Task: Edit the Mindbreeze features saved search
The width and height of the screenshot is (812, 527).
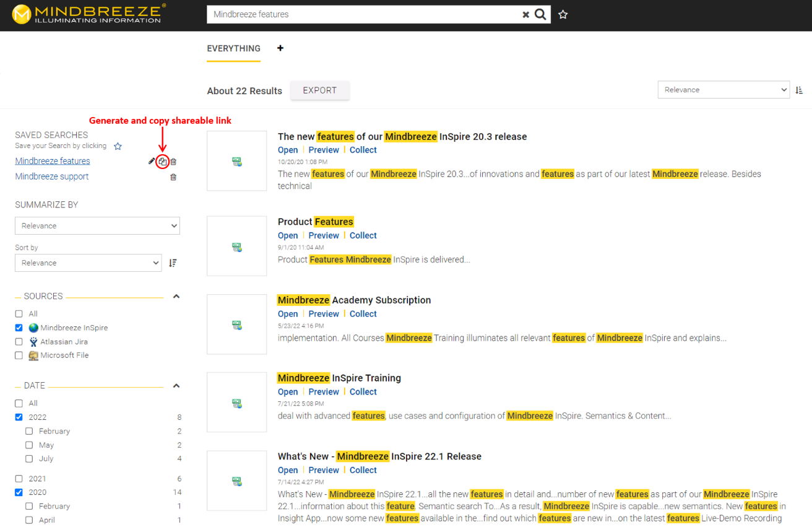Action: (152, 161)
